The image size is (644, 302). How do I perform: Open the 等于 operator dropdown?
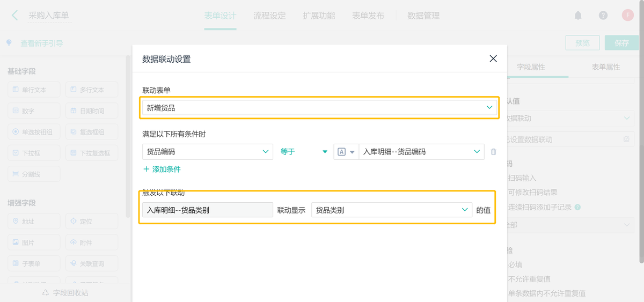(x=304, y=152)
